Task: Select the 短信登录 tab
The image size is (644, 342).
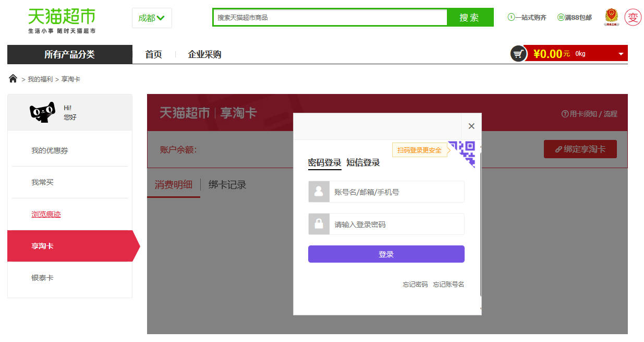Action: [363, 163]
